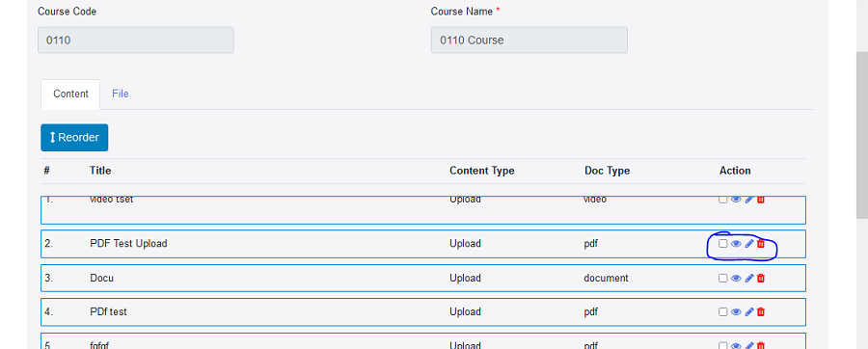Delete PDF Test Upload using red trash icon
This screenshot has width=868, height=349.
[761, 244]
